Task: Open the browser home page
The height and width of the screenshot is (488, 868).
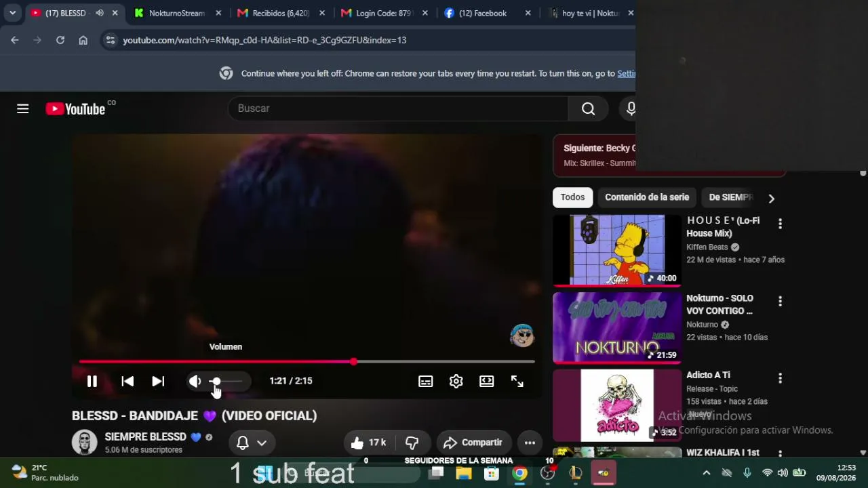Action: (x=83, y=40)
